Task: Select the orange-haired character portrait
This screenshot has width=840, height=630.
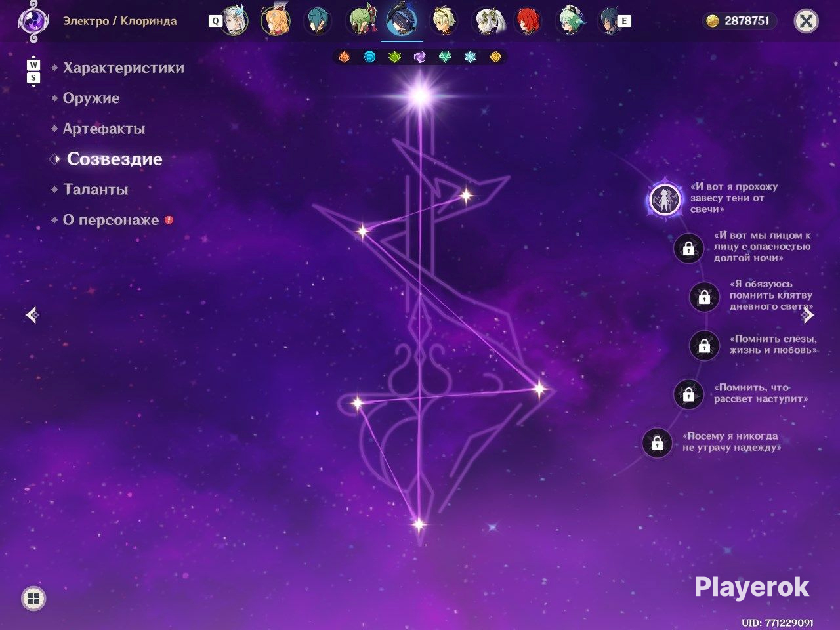Action: click(x=276, y=21)
